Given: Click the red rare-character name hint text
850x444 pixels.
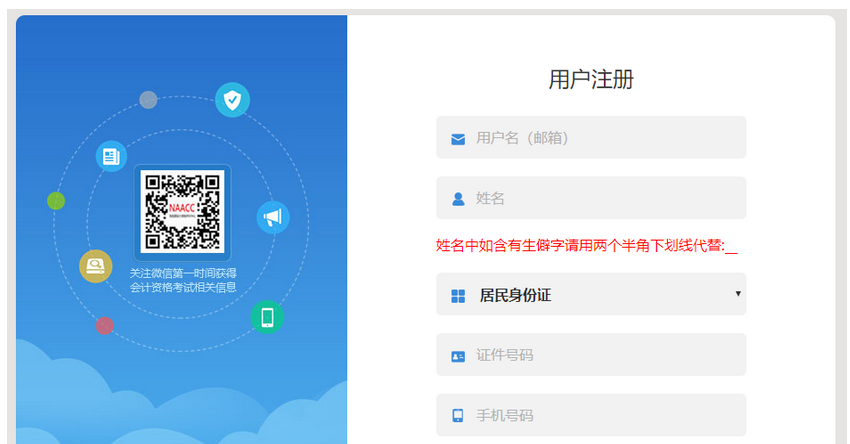Looking at the screenshot, I should 587,246.
